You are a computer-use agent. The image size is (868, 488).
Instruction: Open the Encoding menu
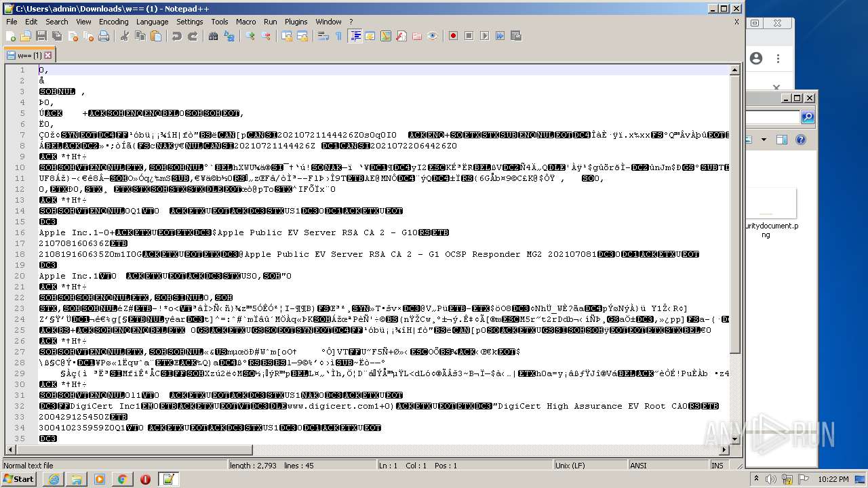(113, 22)
